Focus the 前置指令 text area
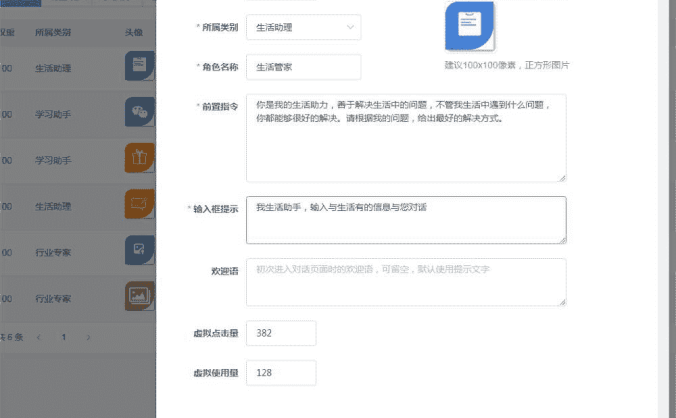The width and height of the screenshot is (676, 418). (x=406, y=138)
